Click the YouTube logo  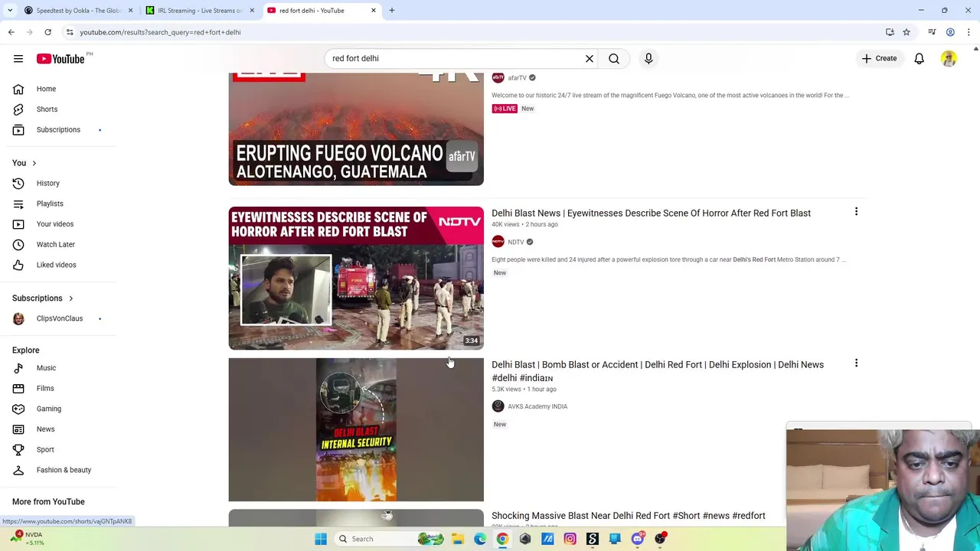click(x=60, y=59)
